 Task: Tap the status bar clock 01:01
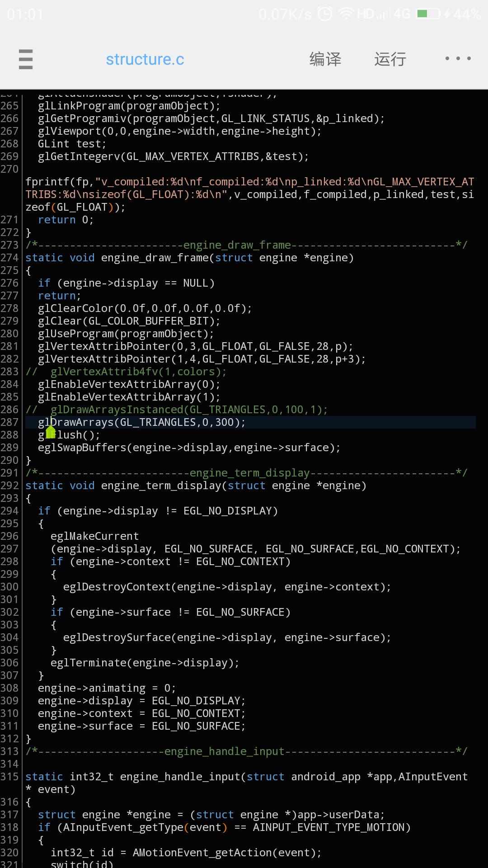(x=25, y=14)
